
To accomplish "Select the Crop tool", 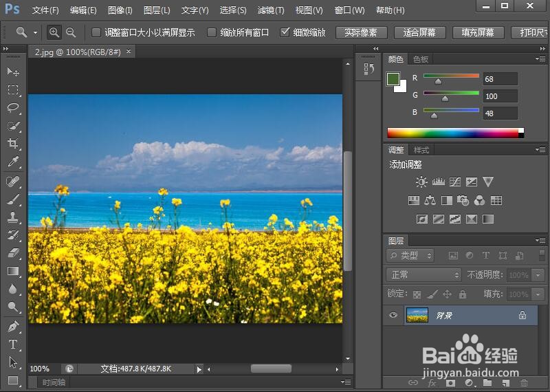I will point(13,143).
